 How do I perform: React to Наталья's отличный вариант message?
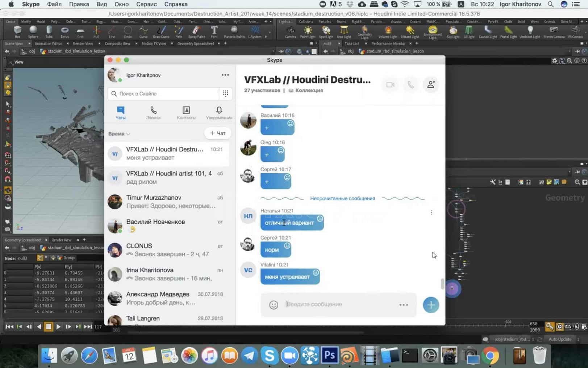320,218
